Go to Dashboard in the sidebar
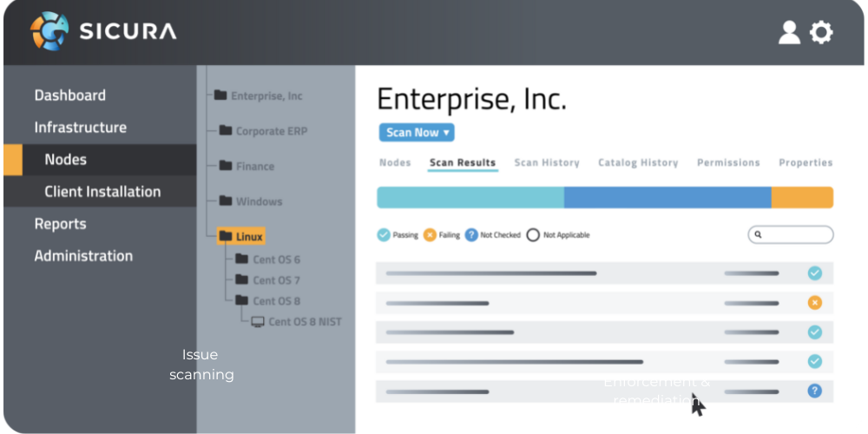Screen dimensions: 868x434 pyautogui.click(x=70, y=95)
